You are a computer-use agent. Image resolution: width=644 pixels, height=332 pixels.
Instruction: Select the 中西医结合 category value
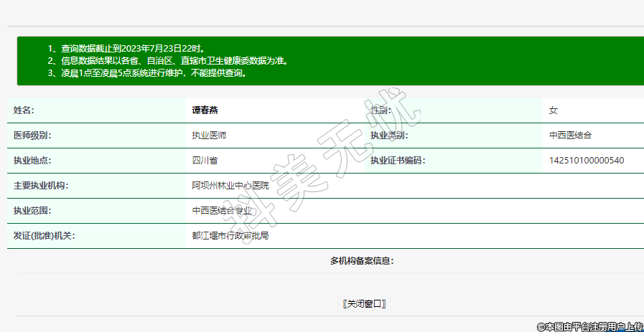click(570, 136)
